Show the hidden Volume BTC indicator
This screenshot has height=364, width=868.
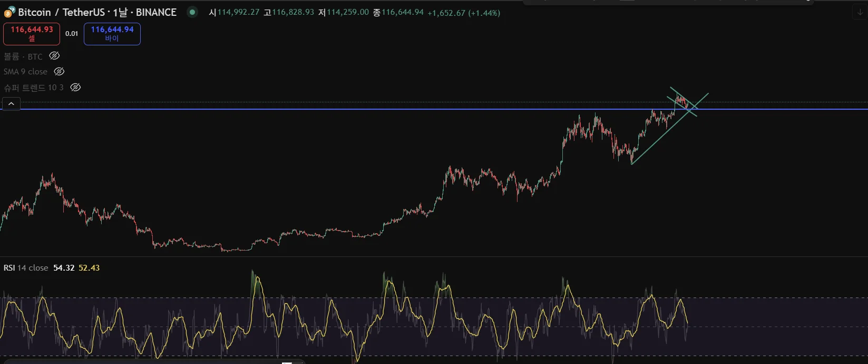[54, 56]
